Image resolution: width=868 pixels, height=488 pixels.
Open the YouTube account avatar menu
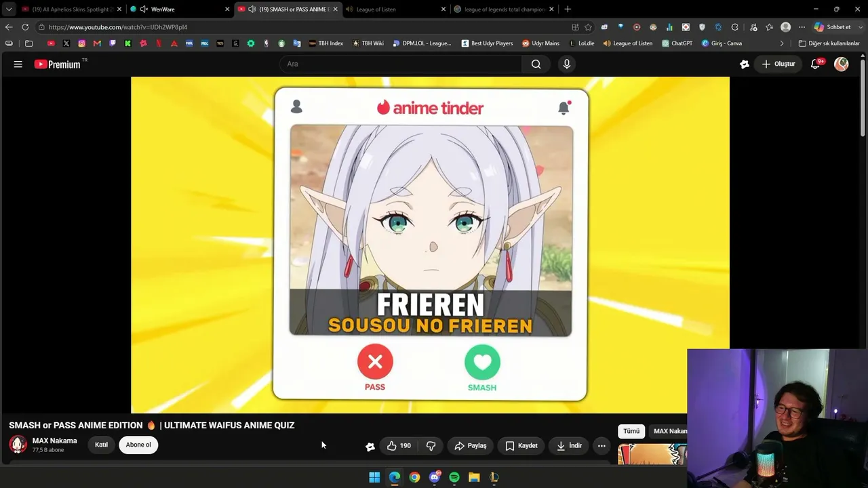(842, 64)
